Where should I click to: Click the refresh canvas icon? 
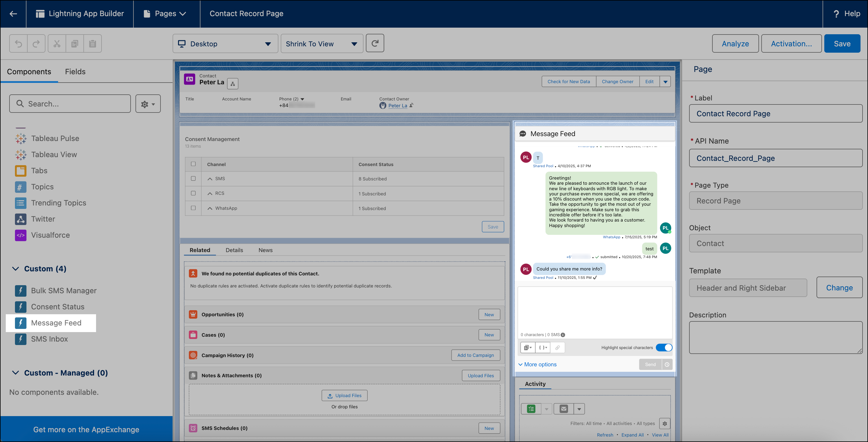coord(375,43)
